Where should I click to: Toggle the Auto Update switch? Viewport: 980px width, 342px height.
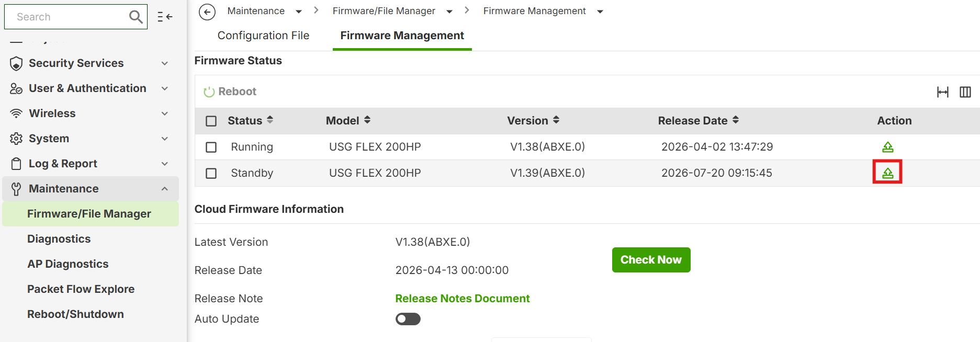pos(408,319)
